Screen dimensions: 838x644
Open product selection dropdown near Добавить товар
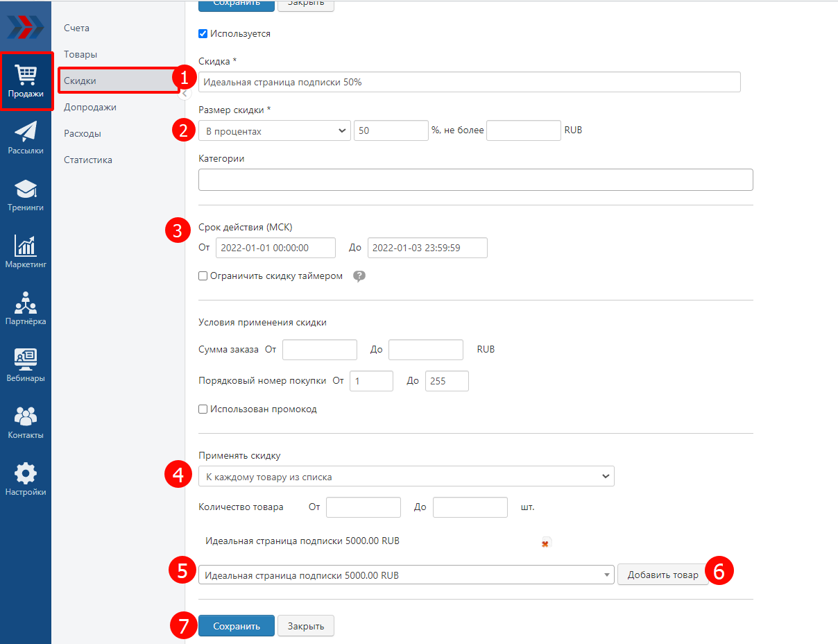(406, 575)
